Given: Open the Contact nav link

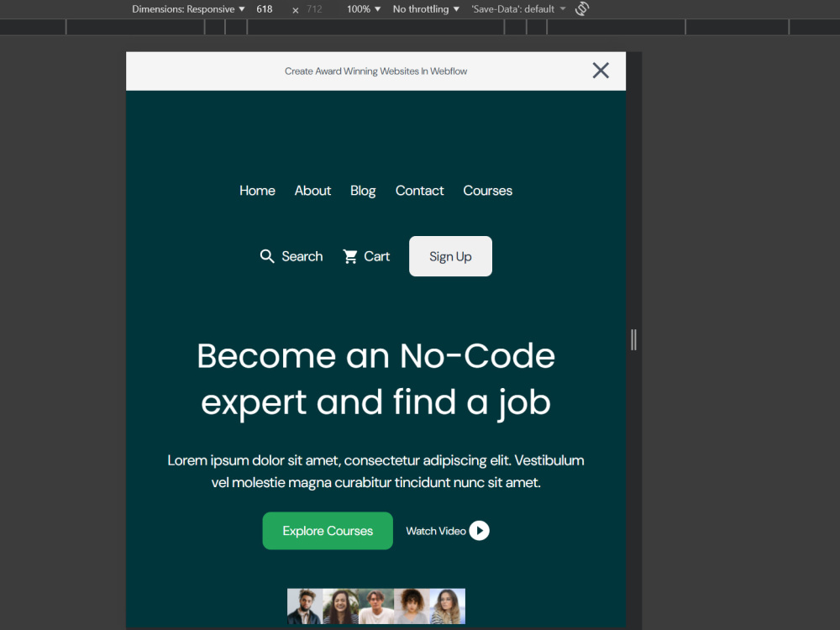Looking at the screenshot, I should [x=419, y=191].
